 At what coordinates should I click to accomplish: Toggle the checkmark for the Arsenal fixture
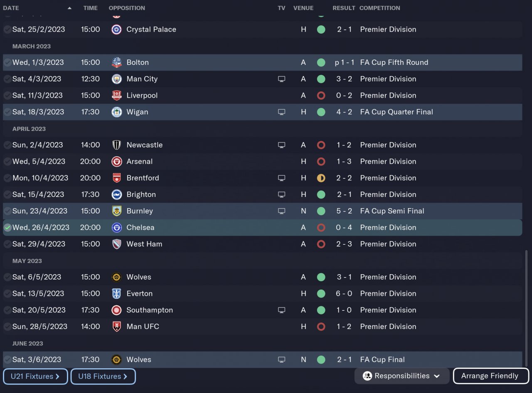(x=7, y=162)
